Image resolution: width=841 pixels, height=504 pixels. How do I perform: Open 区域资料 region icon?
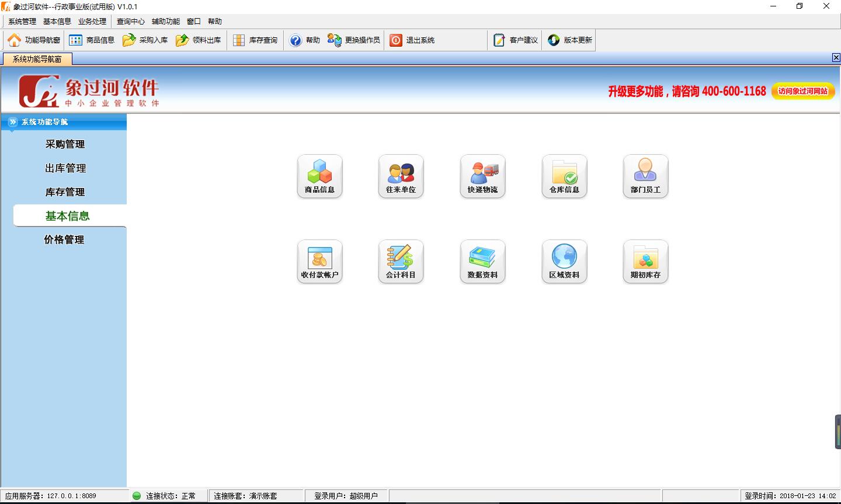(564, 262)
